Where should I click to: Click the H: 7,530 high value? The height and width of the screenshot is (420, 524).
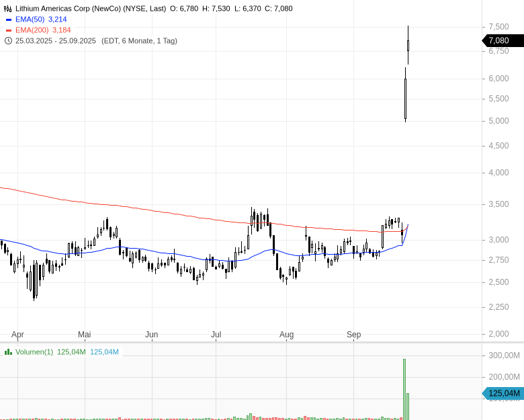tap(216, 9)
